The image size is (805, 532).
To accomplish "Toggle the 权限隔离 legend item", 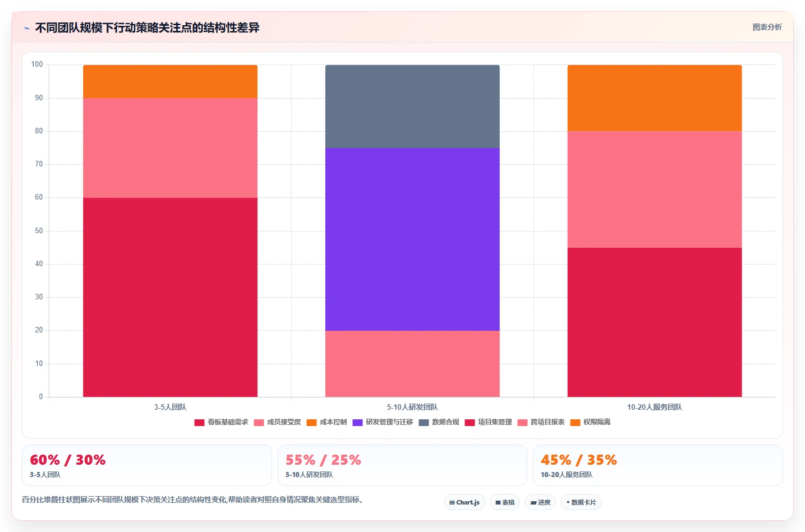I will point(590,422).
